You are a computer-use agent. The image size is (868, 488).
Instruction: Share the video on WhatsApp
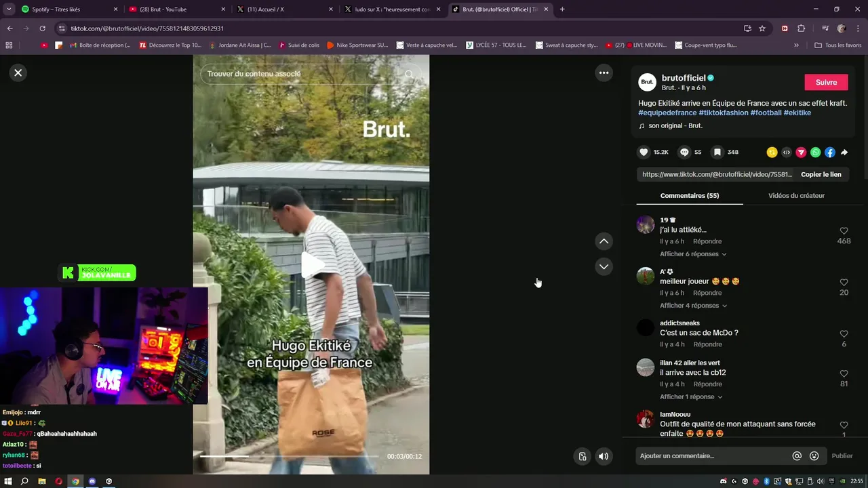point(815,152)
